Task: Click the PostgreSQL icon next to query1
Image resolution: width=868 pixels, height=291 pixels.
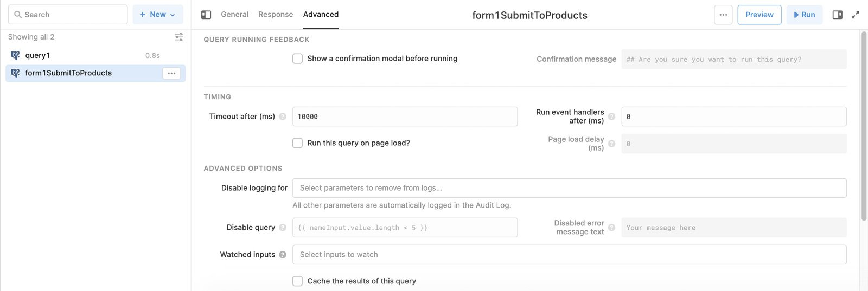Action: point(15,55)
